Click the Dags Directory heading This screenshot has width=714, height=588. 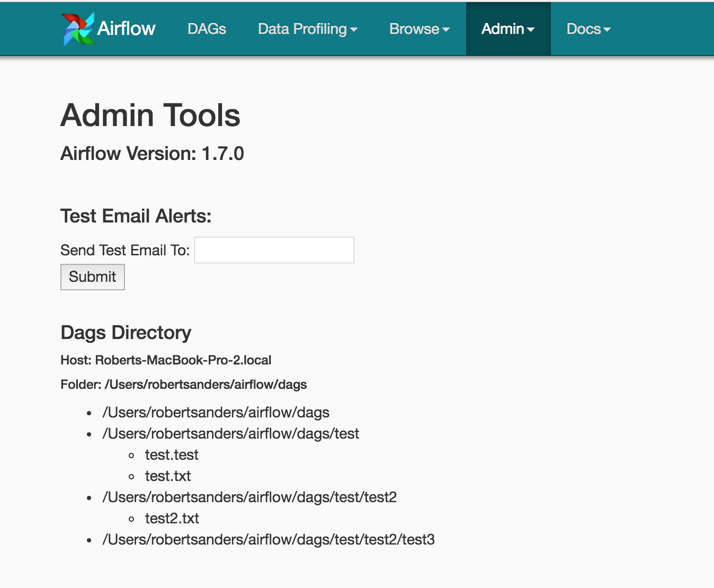click(x=126, y=333)
